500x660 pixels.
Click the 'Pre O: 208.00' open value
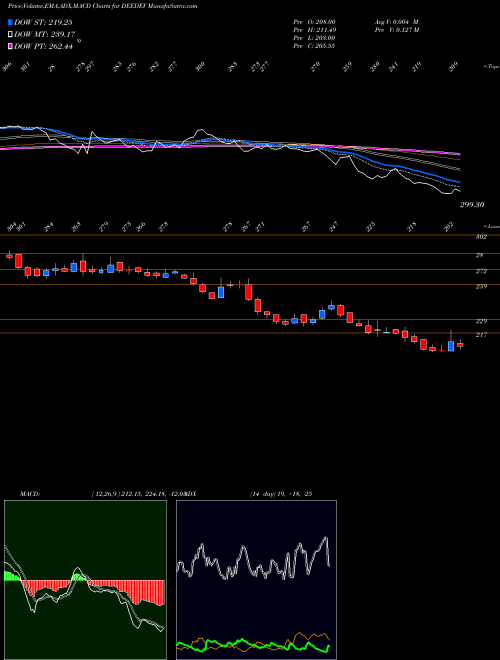click(x=314, y=21)
